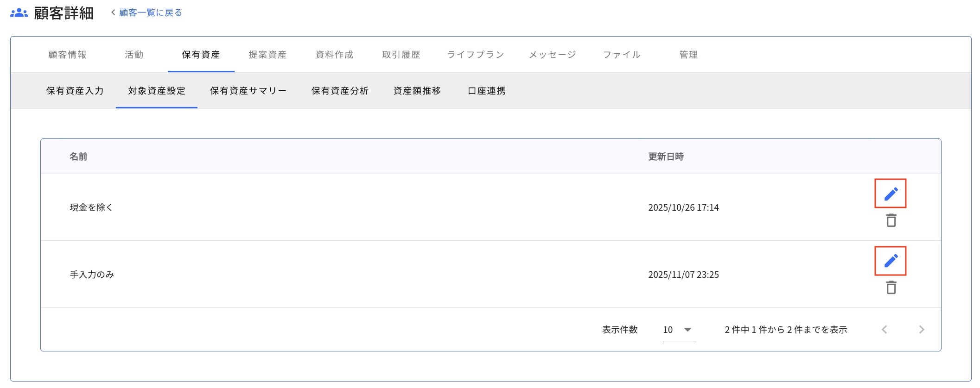Click the 表示件数 label
This screenshot has height=388, width=980.
pyautogui.click(x=620, y=330)
